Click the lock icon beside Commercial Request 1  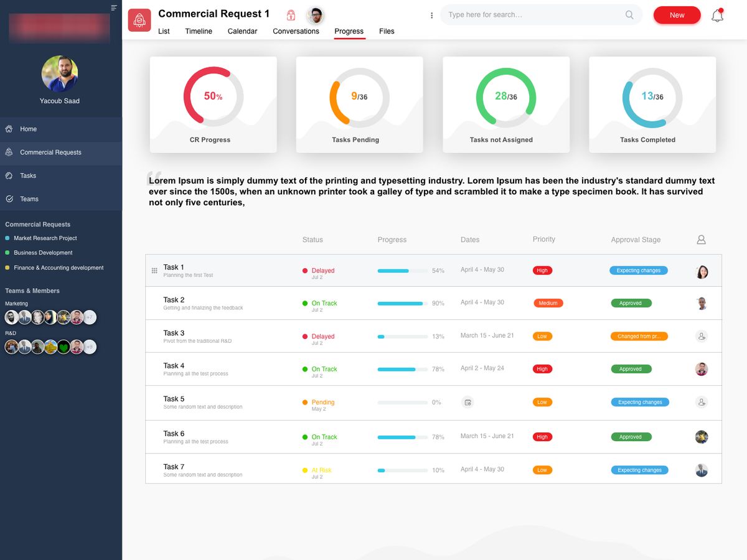click(291, 15)
